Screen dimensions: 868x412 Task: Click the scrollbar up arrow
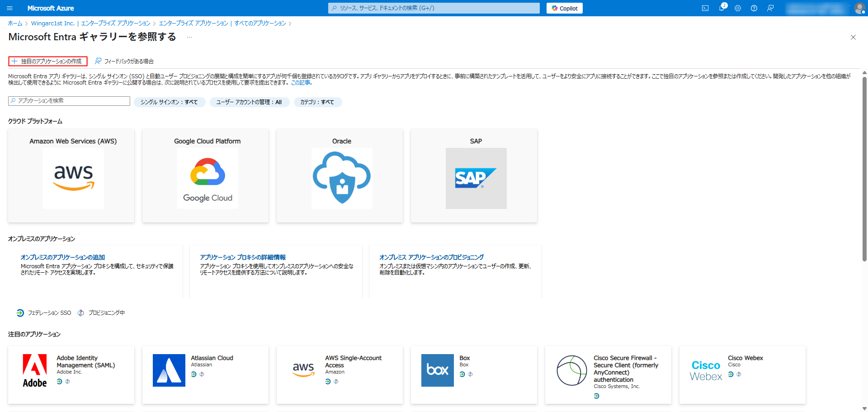click(x=864, y=72)
